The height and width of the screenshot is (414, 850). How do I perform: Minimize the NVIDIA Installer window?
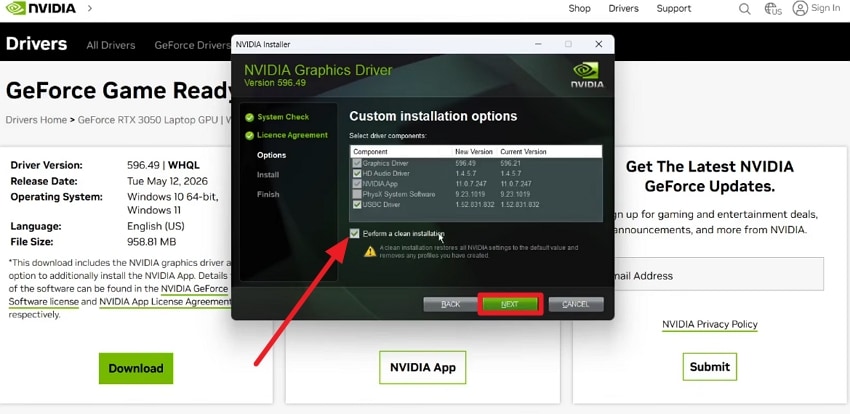(x=537, y=44)
